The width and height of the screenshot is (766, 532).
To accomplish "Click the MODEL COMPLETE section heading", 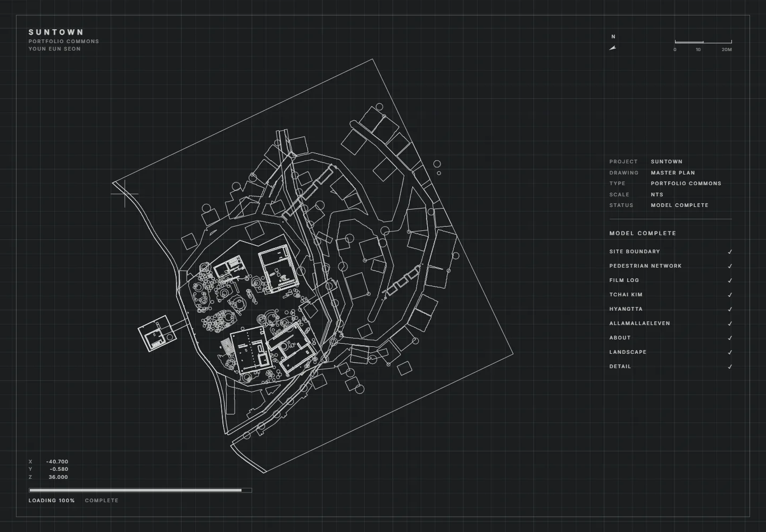I will 643,234.
